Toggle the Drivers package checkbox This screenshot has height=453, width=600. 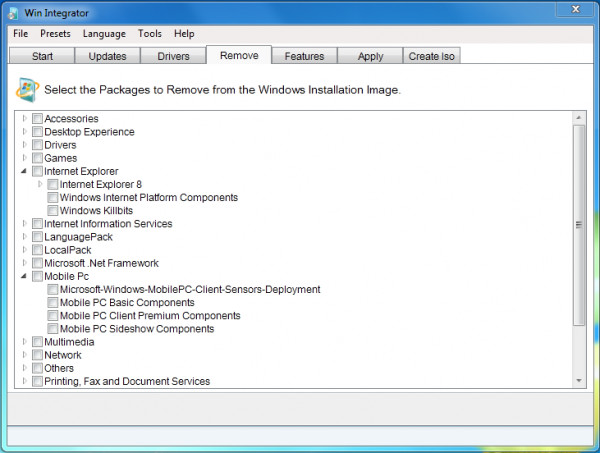point(37,145)
